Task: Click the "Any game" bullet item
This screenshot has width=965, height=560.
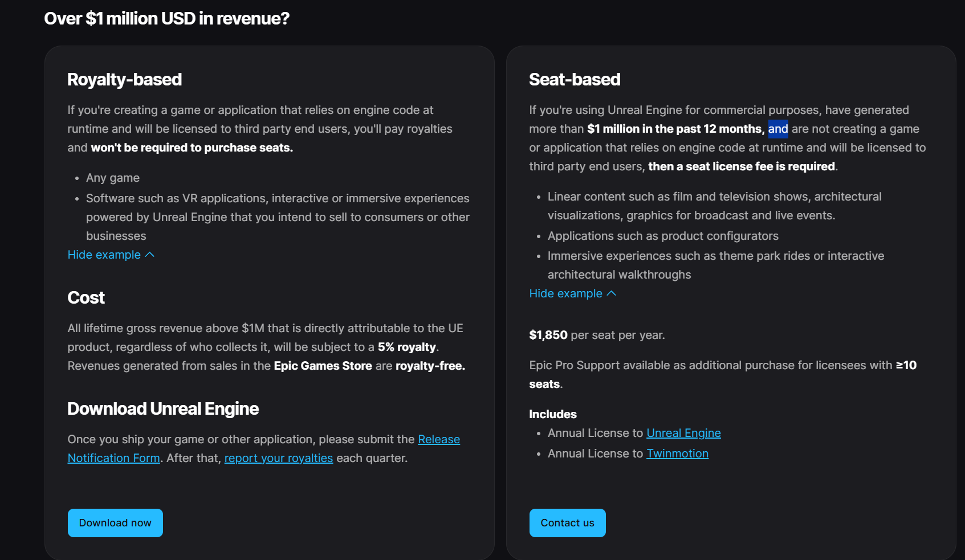Action: [113, 178]
